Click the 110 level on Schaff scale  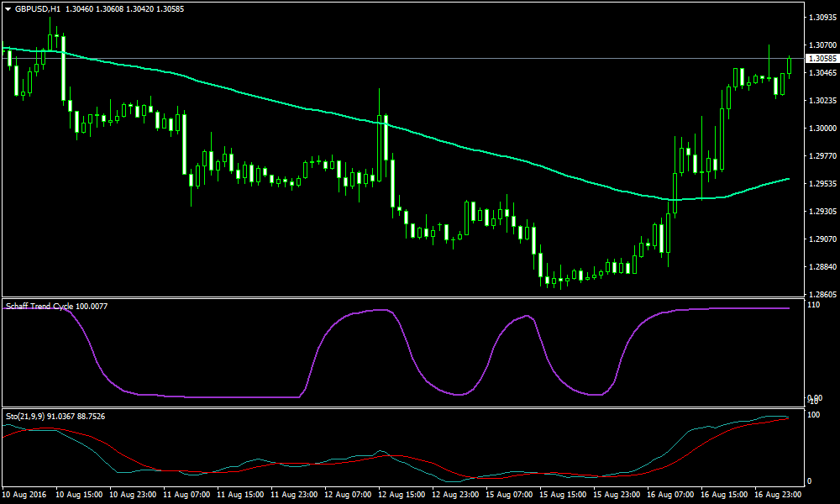[x=812, y=305]
